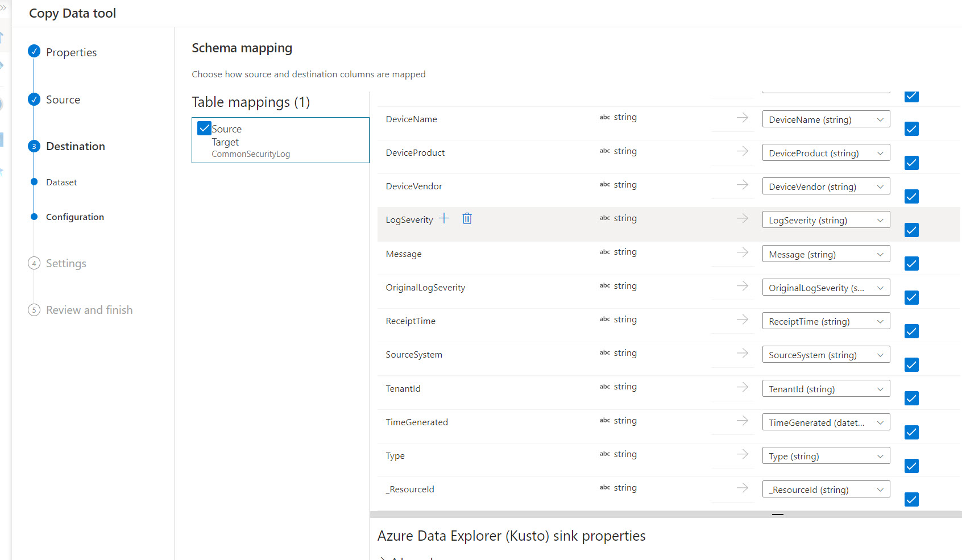The width and height of the screenshot is (962, 560).
Task: Uncheck the checkbox on the _ResourceId row
Action: point(911,499)
